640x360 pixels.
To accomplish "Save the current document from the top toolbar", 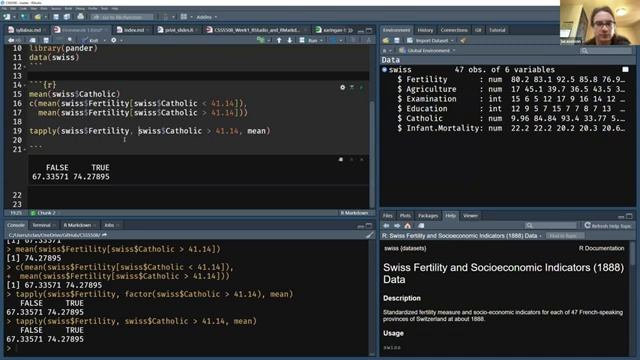I will pyautogui.click(x=56, y=17).
